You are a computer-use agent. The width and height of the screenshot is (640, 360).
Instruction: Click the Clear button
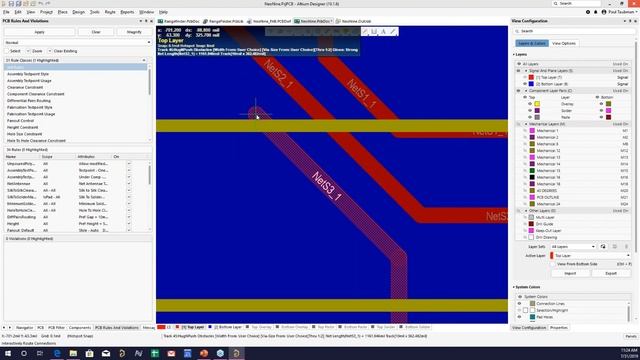coord(96,32)
